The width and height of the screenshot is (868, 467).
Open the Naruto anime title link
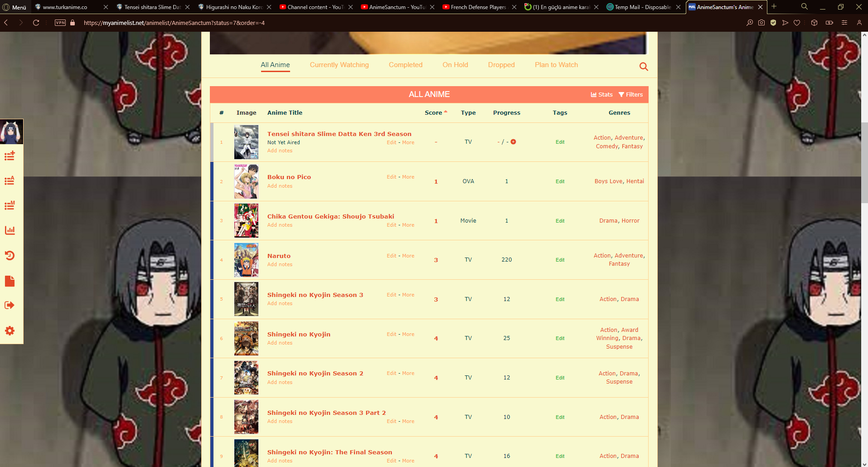pos(279,256)
